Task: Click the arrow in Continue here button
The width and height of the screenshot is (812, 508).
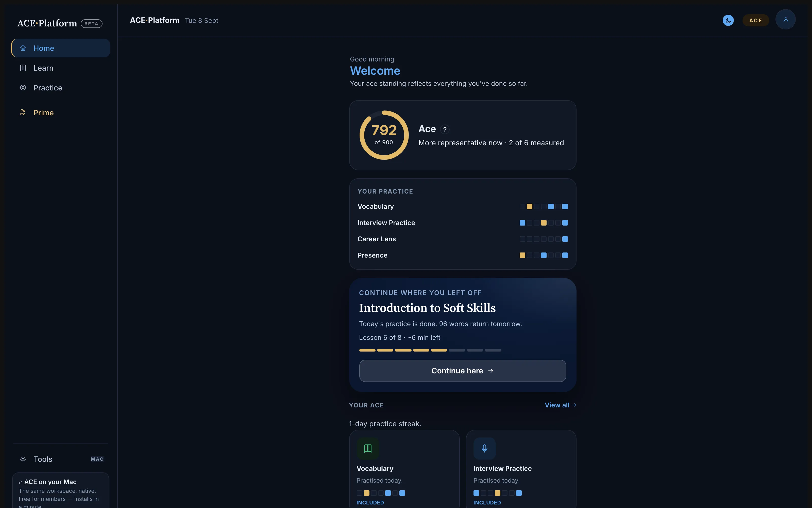Action: [x=490, y=371]
